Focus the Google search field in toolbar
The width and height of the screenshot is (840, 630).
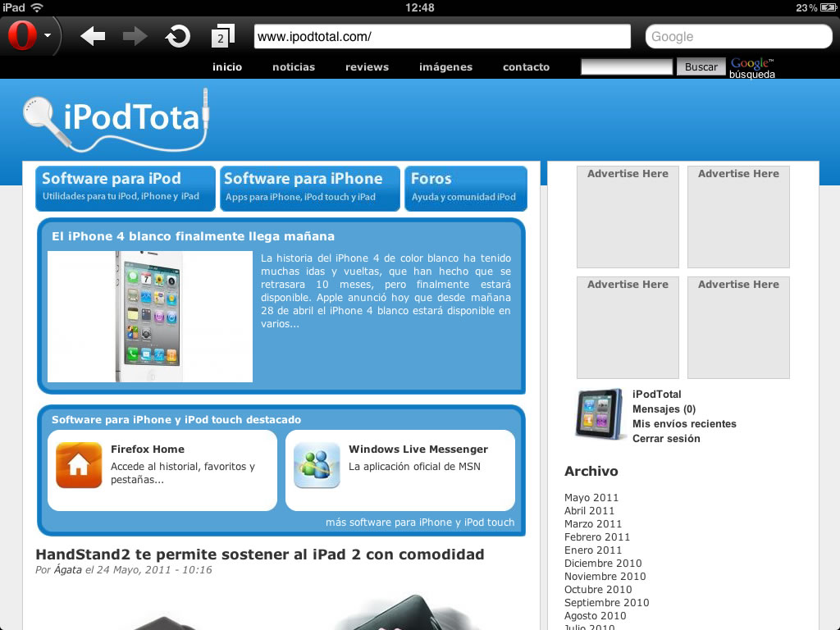point(738,36)
